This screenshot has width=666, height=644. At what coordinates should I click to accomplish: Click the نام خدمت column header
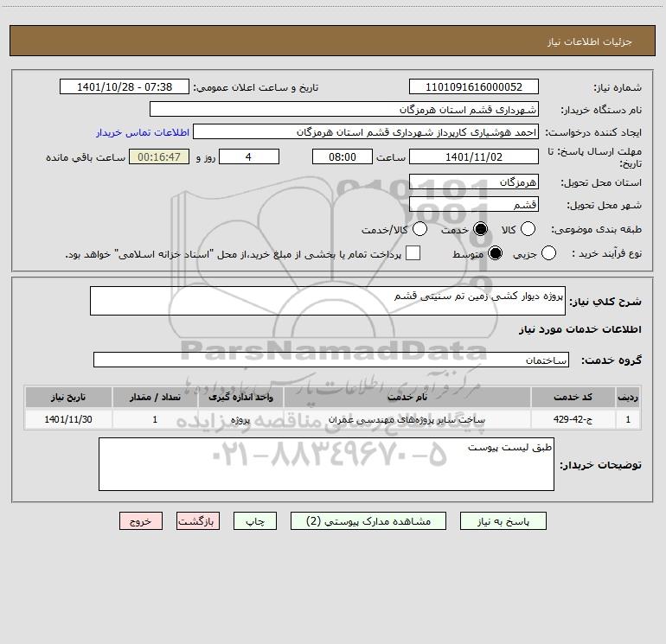coord(407,397)
